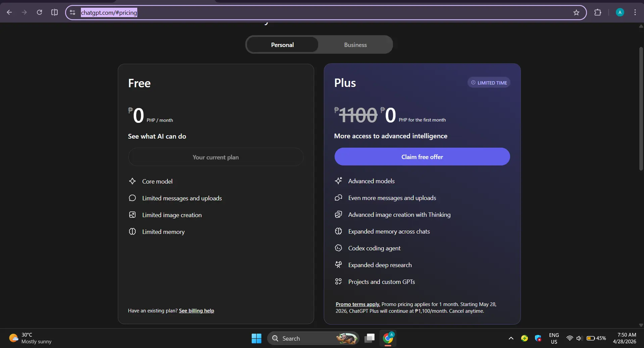Select the 'Core model' feature text
The image size is (644, 348).
click(157, 181)
